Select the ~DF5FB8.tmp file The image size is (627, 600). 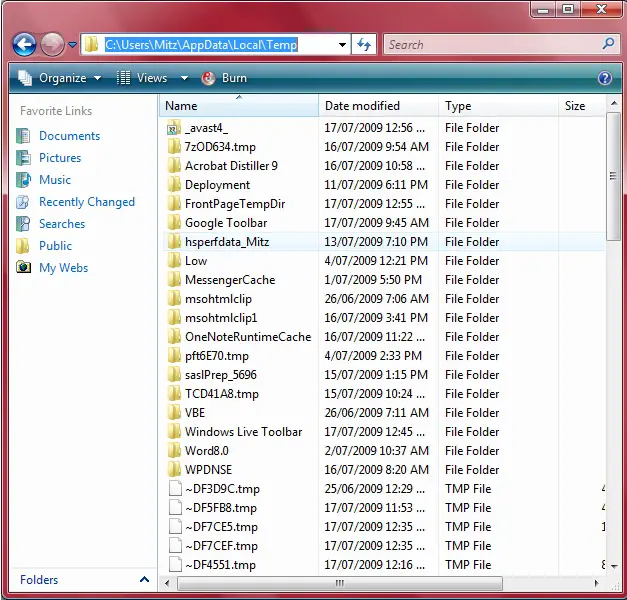[x=221, y=508]
